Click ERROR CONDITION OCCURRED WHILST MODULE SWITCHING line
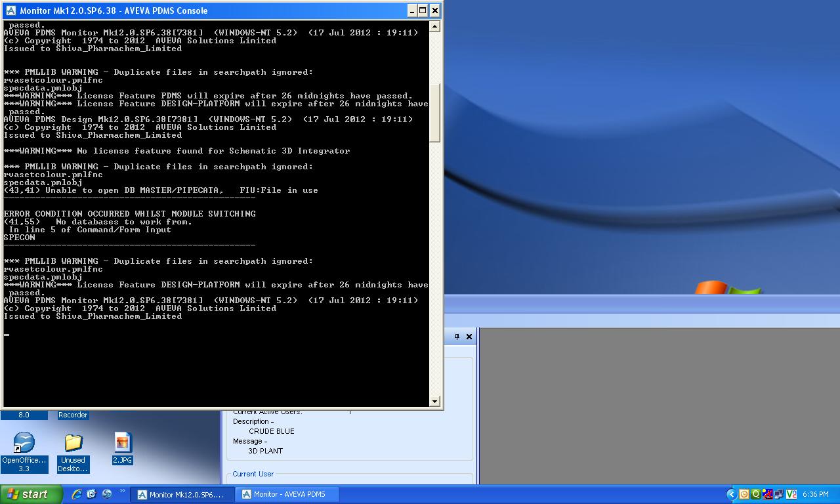 (x=129, y=214)
